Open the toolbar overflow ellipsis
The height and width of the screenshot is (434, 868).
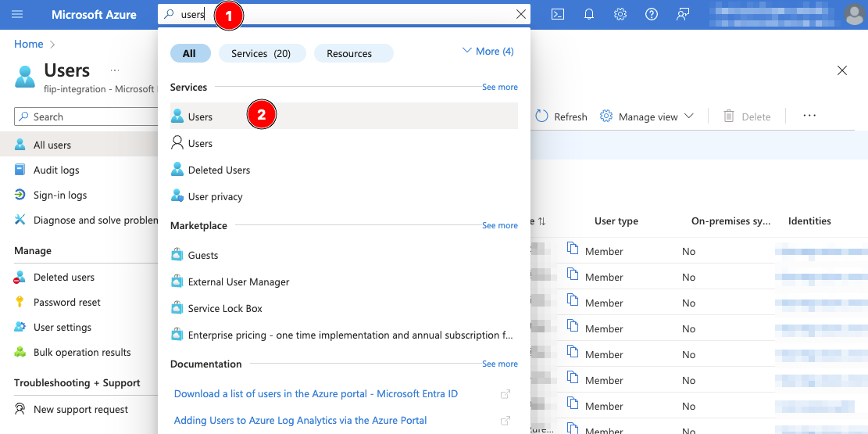click(x=809, y=116)
